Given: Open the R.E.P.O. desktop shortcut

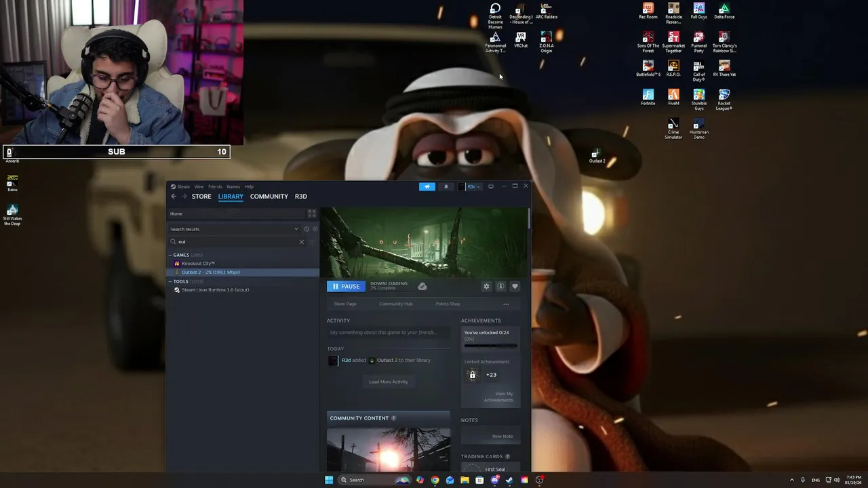Looking at the screenshot, I should pos(673,68).
